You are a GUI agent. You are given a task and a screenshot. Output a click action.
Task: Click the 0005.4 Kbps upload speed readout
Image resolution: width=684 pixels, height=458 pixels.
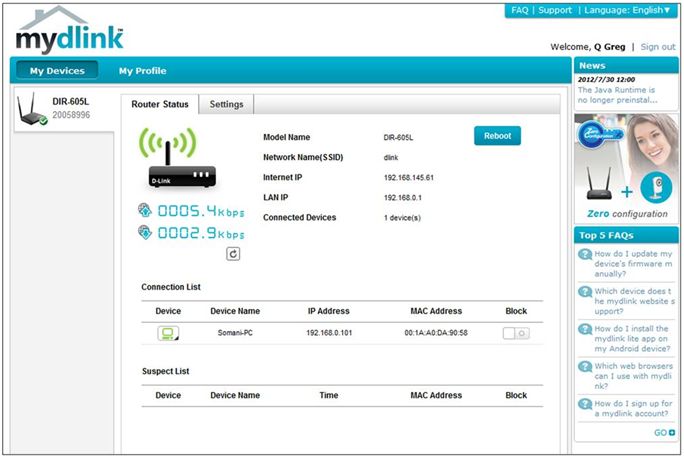tap(201, 212)
